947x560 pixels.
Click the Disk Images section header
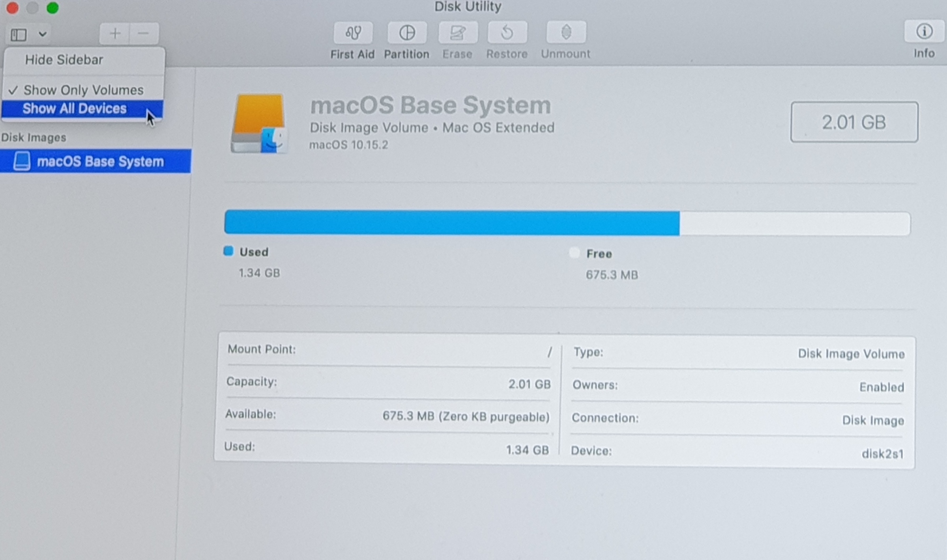(x=34, y=138)
